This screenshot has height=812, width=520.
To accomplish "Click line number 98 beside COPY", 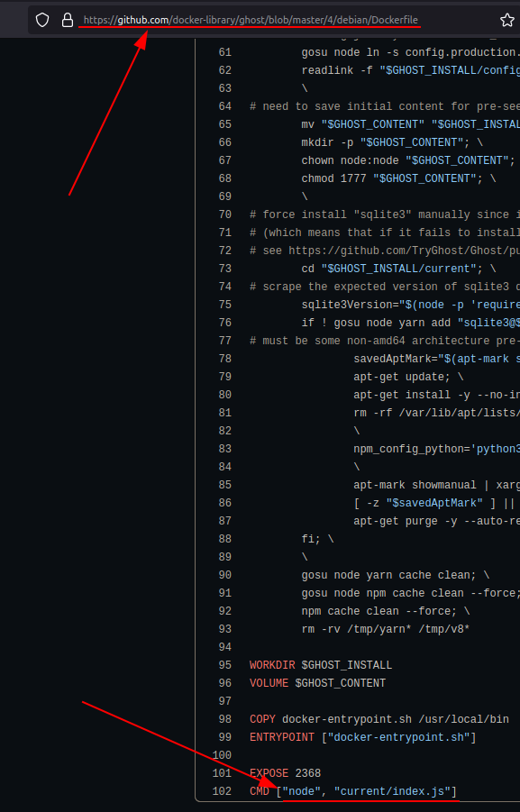I will click(x=224, y=719).
